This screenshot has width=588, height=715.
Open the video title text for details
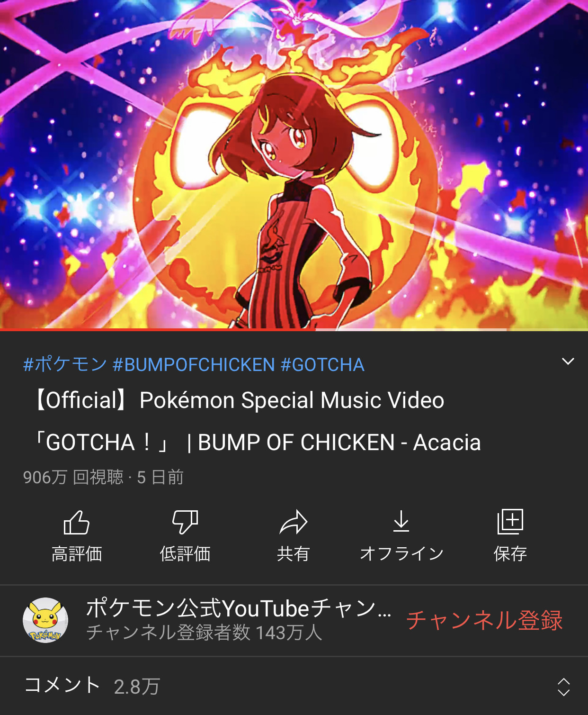click(256, 421)
